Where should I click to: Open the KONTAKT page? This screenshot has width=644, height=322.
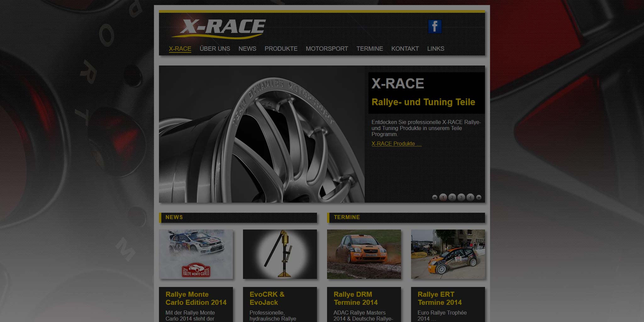tap(405, 49)
